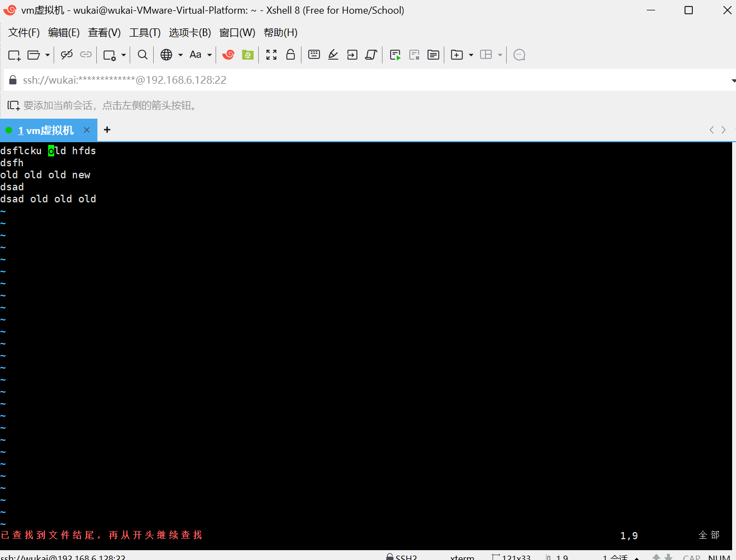This screenshot has width=736, height=560.
Task: Click the address bar padlock icon
Action: 13,80
